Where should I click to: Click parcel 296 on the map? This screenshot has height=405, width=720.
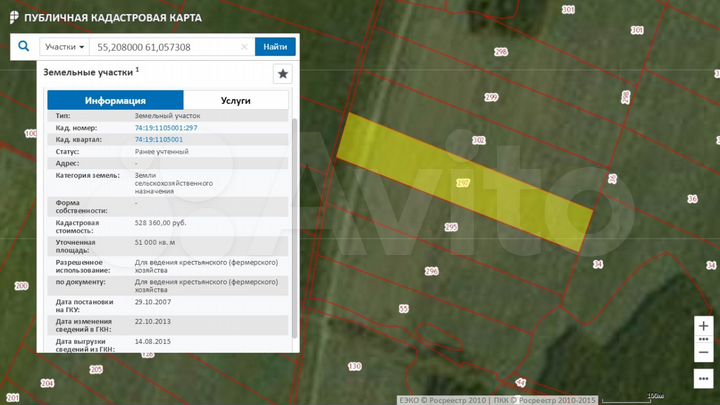point(431,271)
